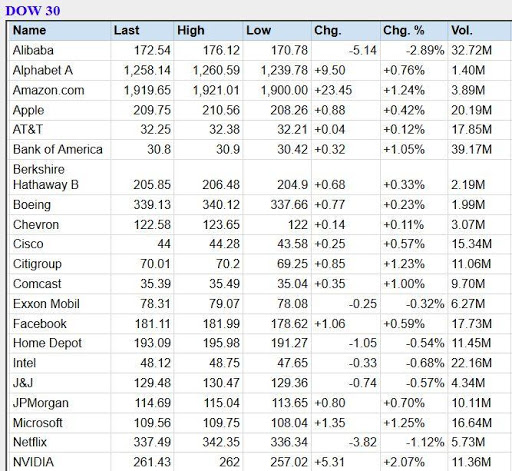Click the Boeing stock name
The image size is (512, 471).
click(32, 205)
